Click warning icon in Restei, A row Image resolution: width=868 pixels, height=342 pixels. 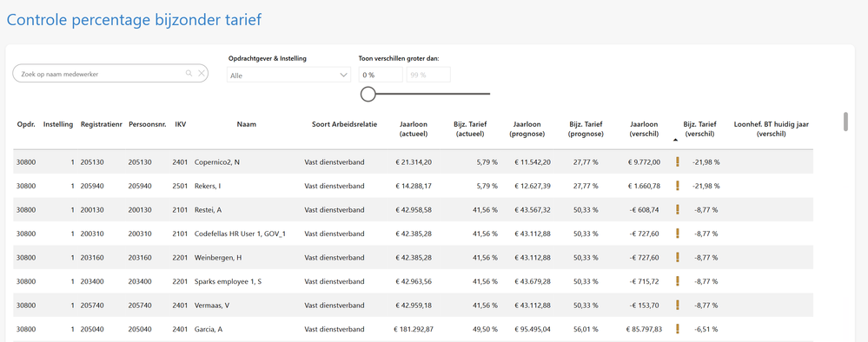coord(677,209)
